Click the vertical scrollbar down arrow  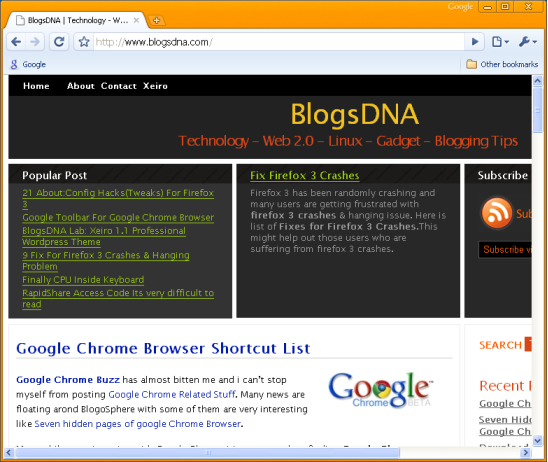pyautogui.click(x=538, y=440)
